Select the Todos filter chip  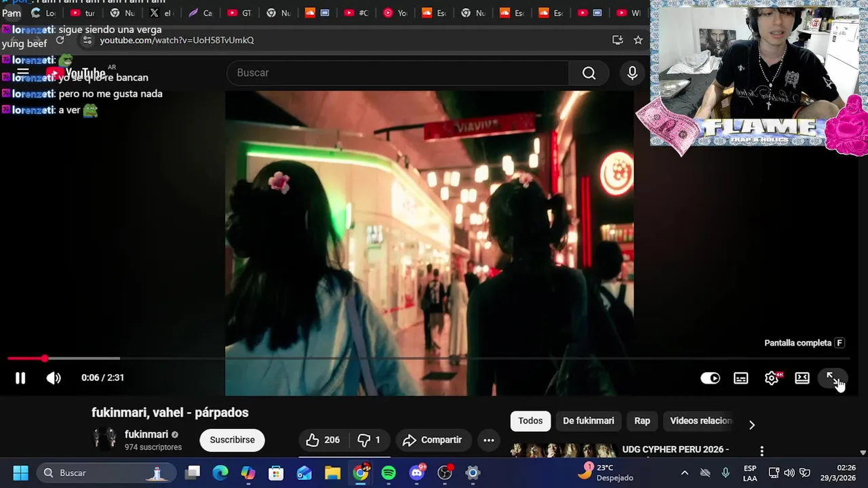[x=530, y=421]
